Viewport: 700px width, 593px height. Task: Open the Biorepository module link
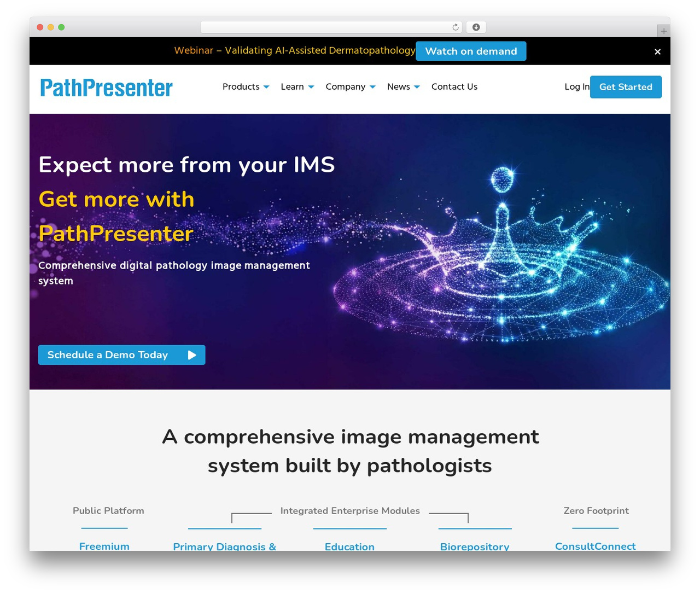click(475, 547)
